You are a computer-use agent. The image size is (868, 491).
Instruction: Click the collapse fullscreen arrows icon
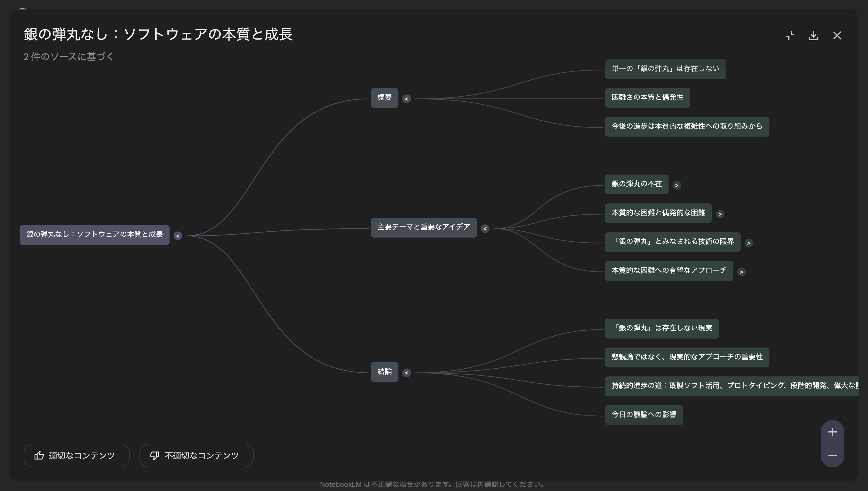(790, 35)
